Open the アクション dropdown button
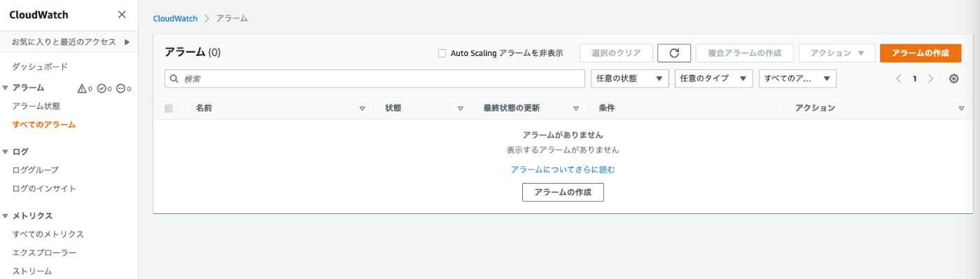Image resolution: width=980 pixels, height=279 pixels. click(x=837, y=53)
